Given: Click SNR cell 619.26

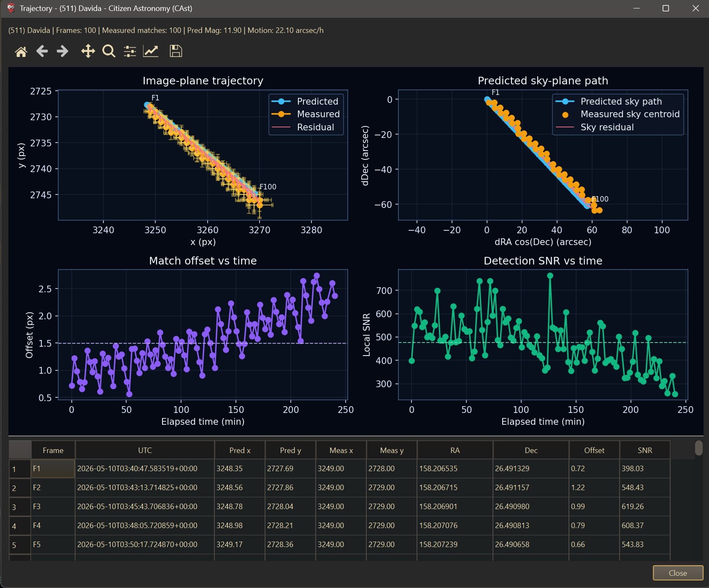Looking at the screenshot, I should [645, 507].
